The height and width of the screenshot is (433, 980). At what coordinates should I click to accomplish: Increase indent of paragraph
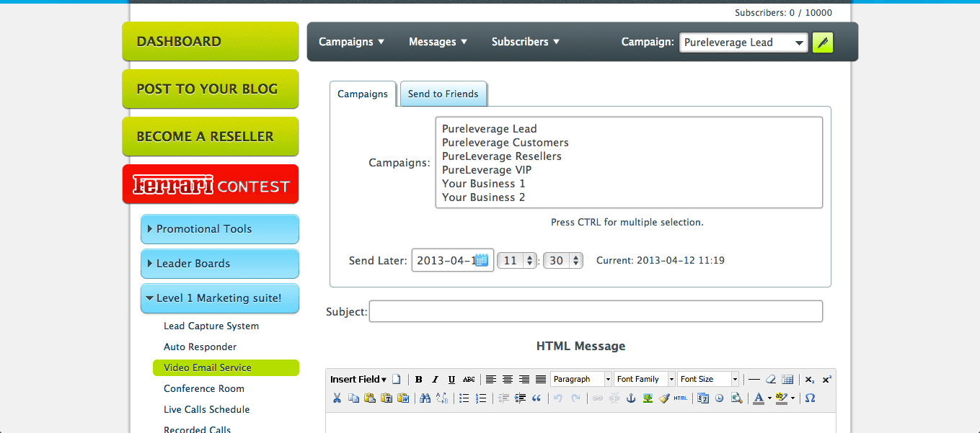click(x=520, y=398)
